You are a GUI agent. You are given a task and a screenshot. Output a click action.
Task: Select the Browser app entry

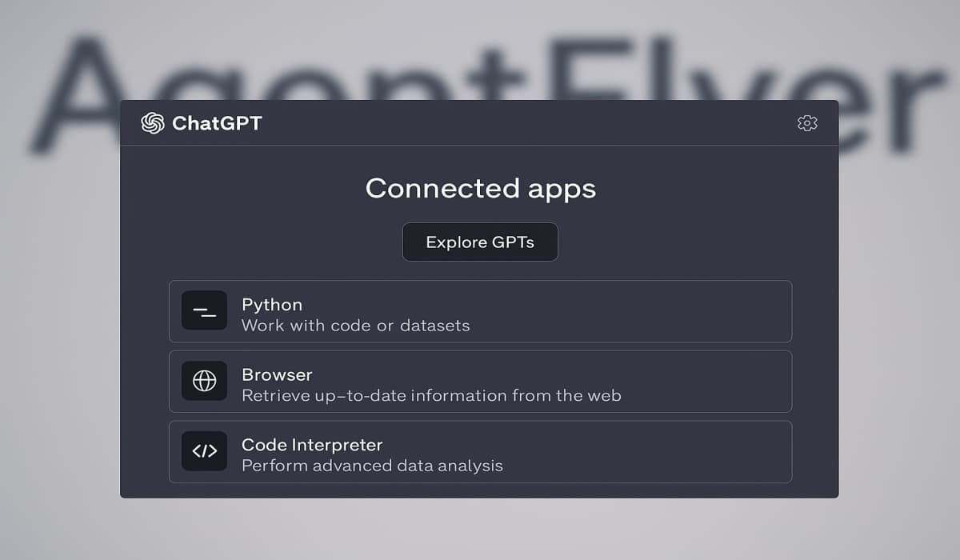pyautogui.click(x=480, y=381)
